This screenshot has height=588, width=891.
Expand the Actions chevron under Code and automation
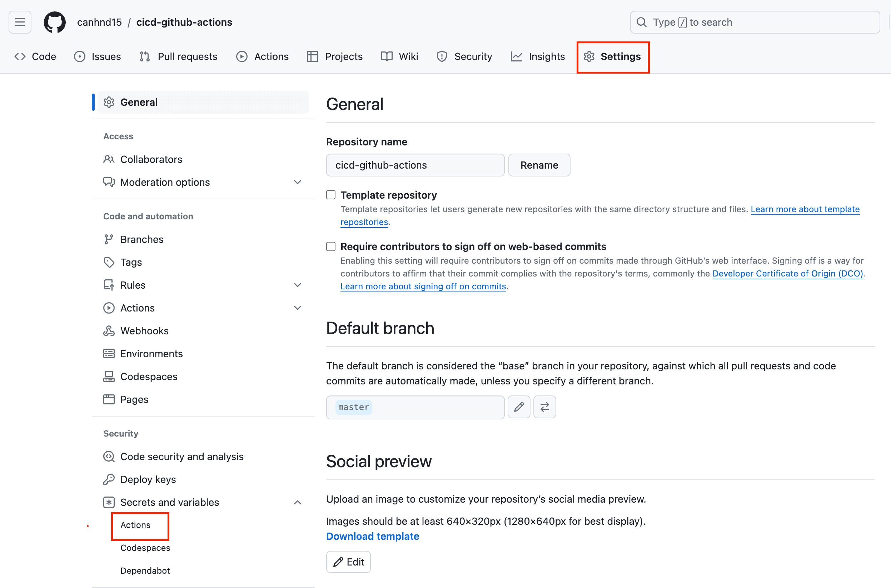tap(298, 308)
